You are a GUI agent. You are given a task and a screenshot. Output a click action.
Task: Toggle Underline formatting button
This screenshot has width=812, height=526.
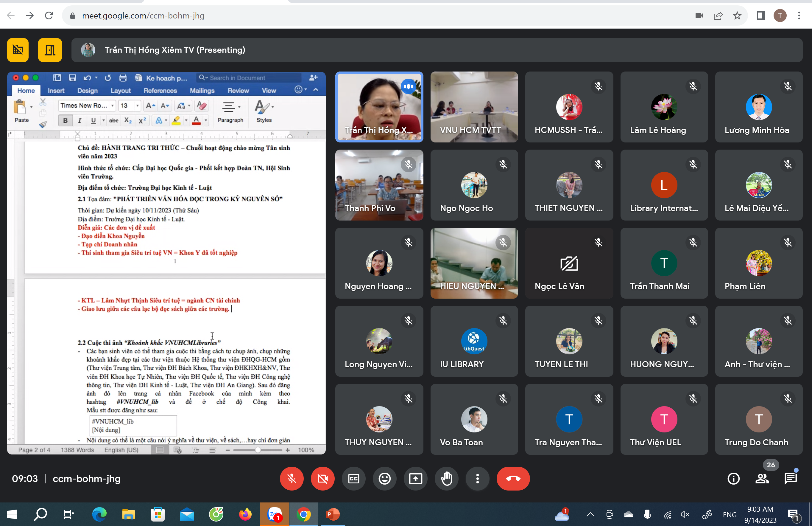pos(93,120)
